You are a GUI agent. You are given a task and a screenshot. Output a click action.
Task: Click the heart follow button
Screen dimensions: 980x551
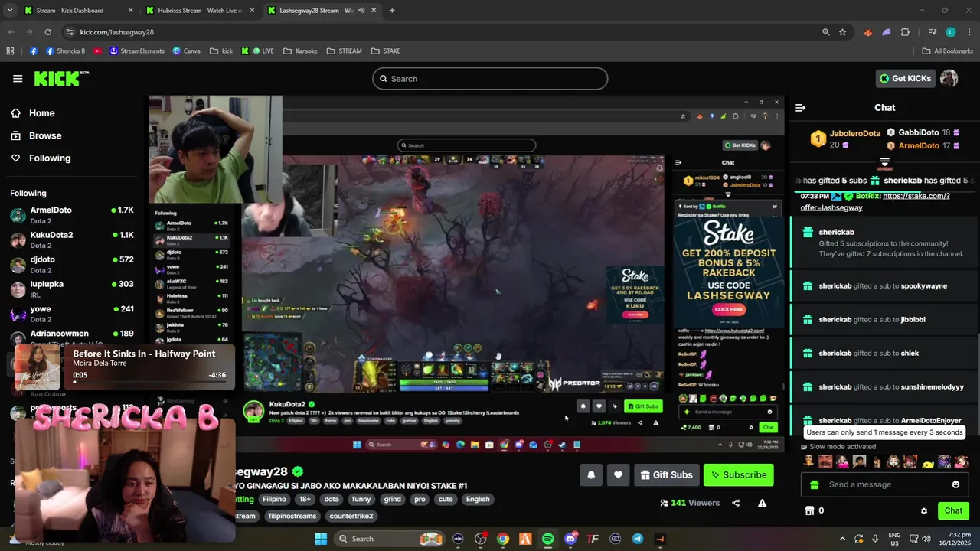pos(618,474)
